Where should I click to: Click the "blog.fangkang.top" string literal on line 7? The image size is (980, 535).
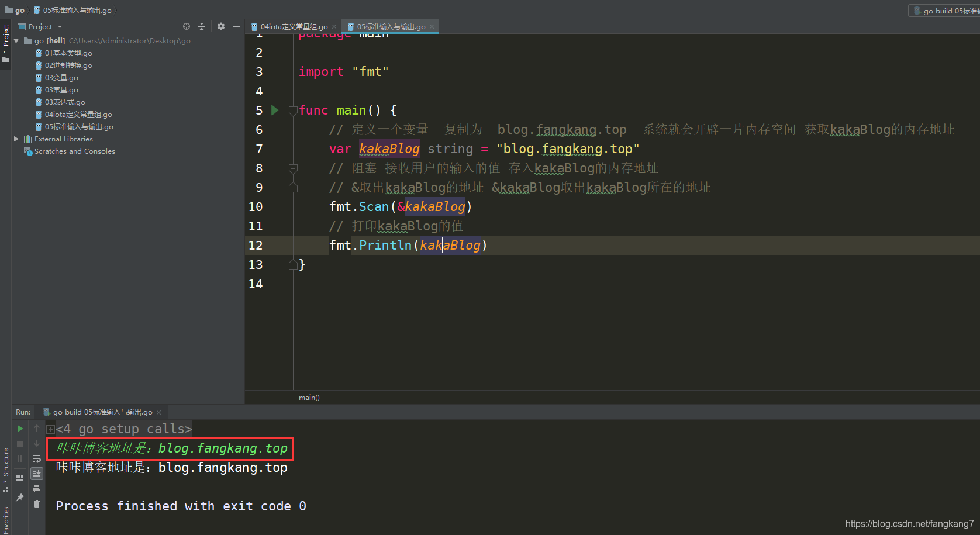pyautogui.click(x=568, y=149)
